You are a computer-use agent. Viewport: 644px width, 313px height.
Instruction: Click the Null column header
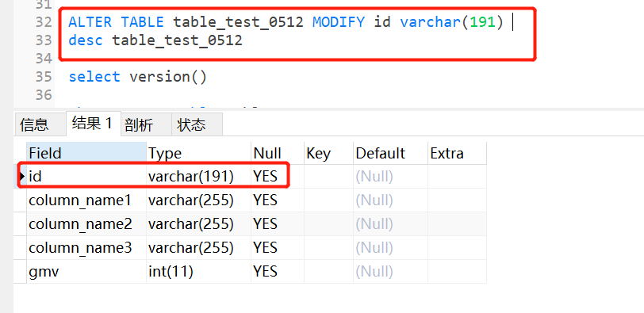coord(278,153)
